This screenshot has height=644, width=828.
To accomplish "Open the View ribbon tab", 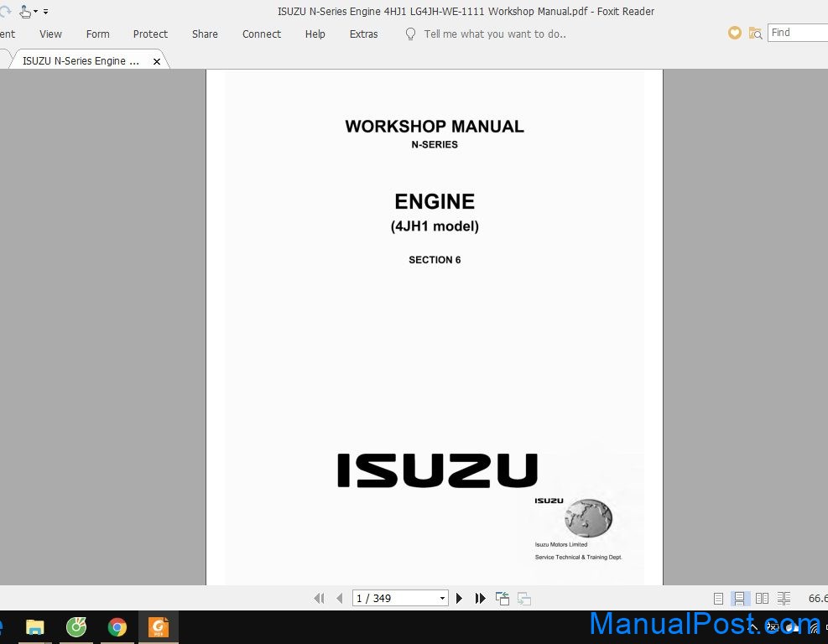I will coord(50,34).
